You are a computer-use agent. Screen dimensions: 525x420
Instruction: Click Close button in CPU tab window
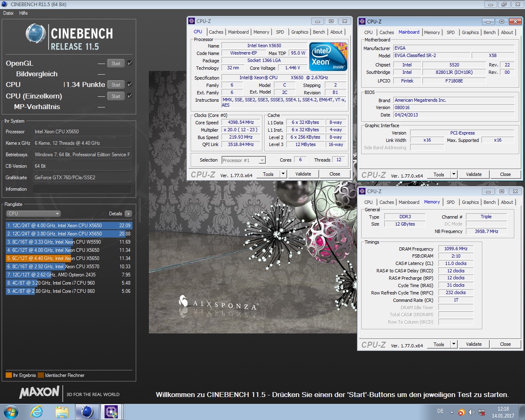(x=335, y=174)
